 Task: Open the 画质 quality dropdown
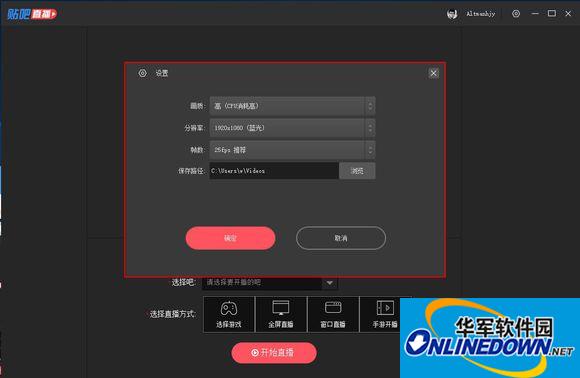[x=292, y=106]
